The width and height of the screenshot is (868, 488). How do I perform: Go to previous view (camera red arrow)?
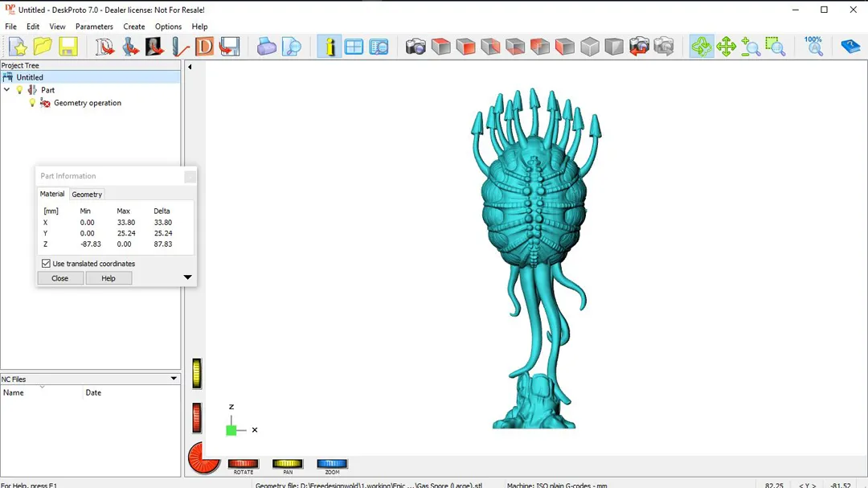[640, 47]
